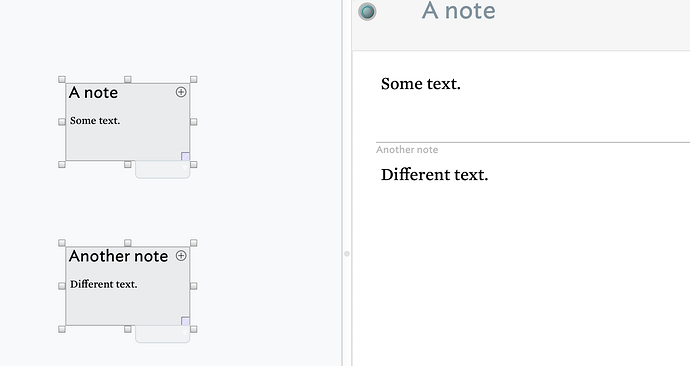Click 'Different text.' in the text pane

pyautogui.click(x=435, y=175)
